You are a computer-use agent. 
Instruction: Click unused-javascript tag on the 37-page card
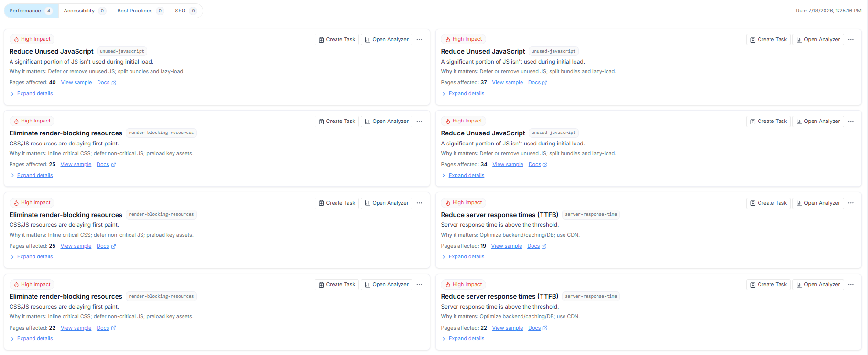click(553, 51)
